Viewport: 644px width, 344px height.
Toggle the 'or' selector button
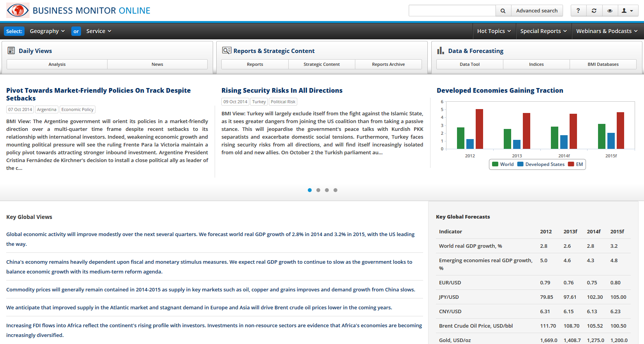click(76, 31)
